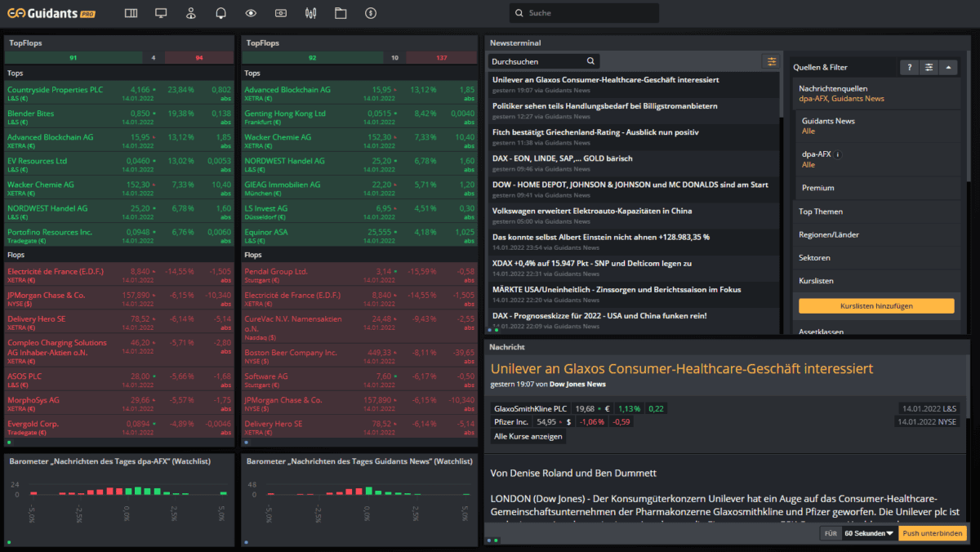Select Equinor ASA row

tap(359, 235)
